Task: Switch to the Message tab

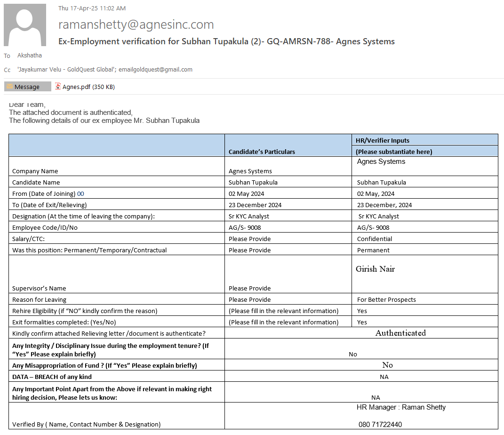Action: (27, 87)
